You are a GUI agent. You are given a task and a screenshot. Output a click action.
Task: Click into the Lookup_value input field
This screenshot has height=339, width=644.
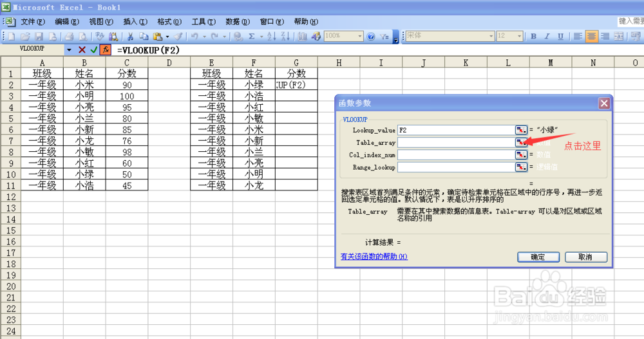pos(456,130)
